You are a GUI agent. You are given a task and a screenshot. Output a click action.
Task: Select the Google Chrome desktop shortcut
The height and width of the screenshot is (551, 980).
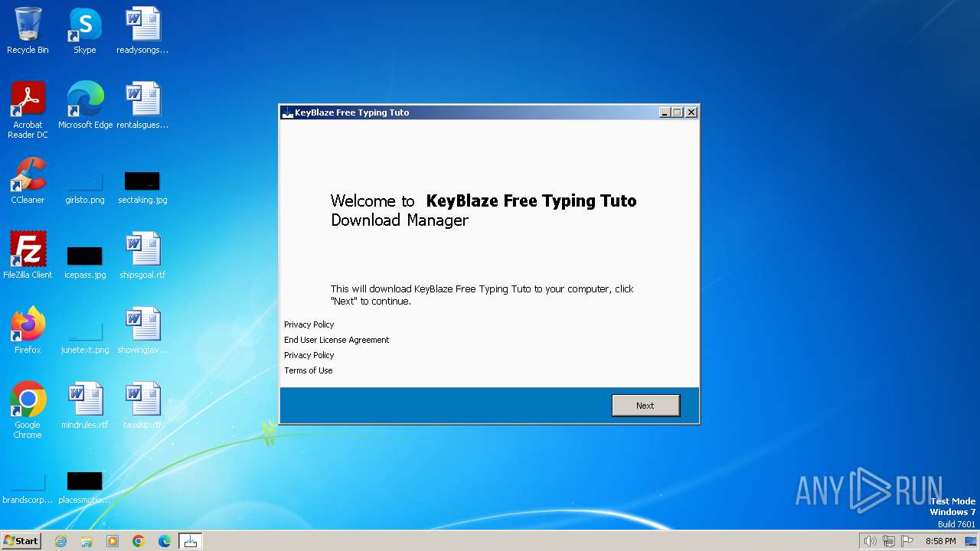point(28,410)
